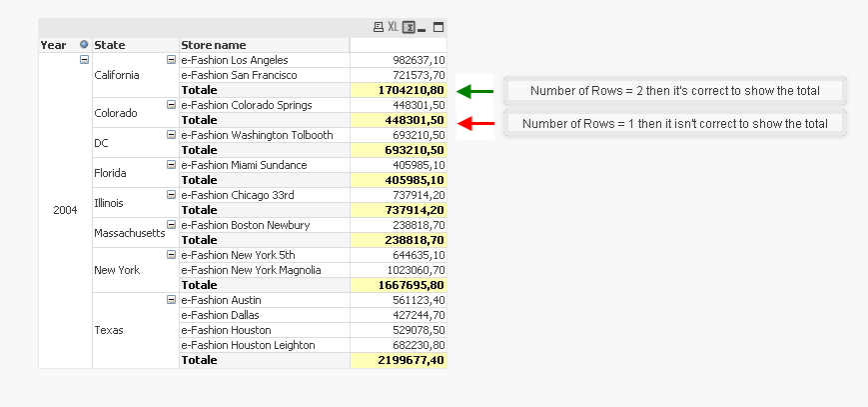
Task: Click the Print icon in table caption
Action: pyautogui.click(x=378, y=27)
